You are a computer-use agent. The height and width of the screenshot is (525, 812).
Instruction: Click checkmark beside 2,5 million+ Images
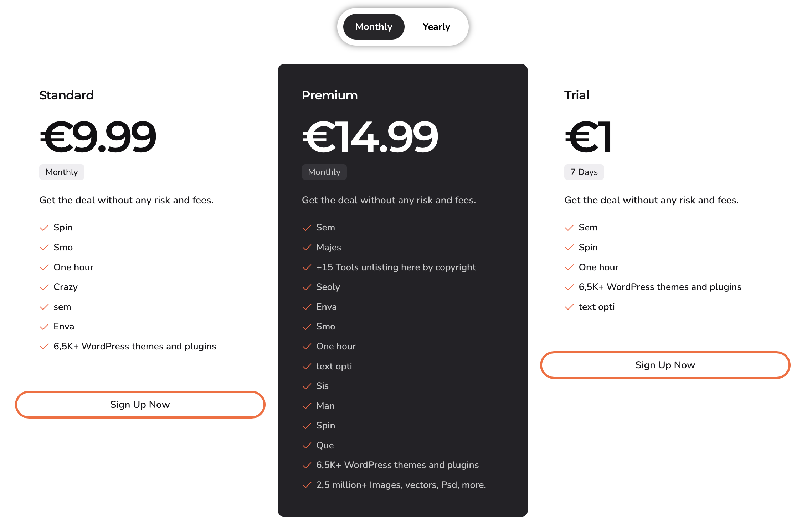click(307, 485)
